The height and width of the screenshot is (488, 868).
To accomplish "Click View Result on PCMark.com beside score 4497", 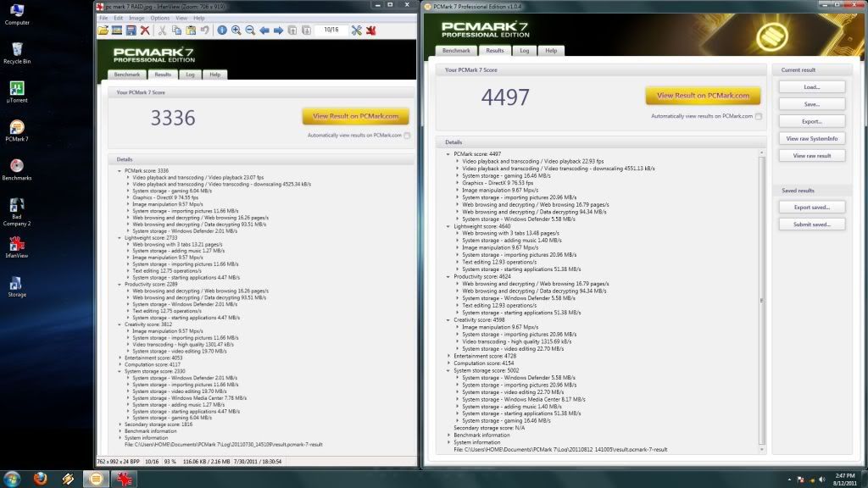I will (703, 95).
